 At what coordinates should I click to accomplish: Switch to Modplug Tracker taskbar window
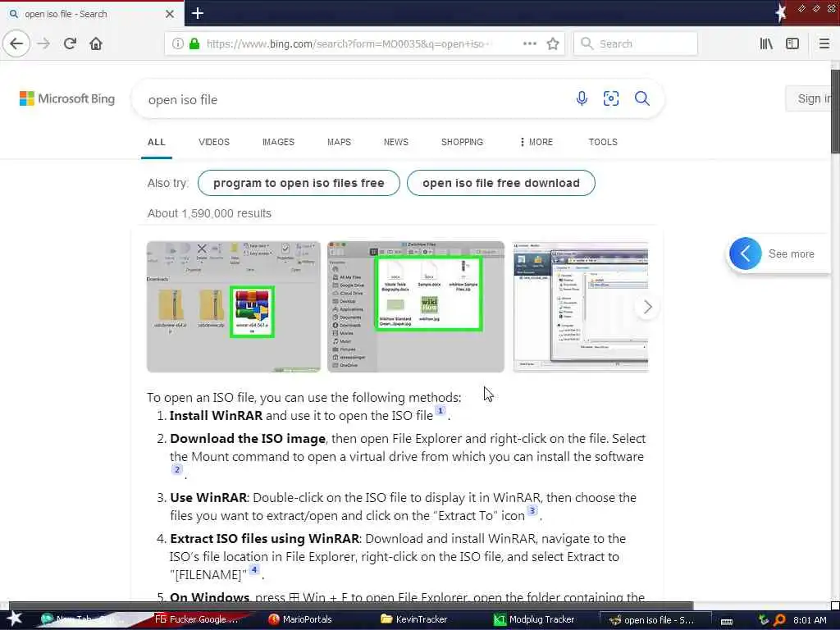(534, 619)
